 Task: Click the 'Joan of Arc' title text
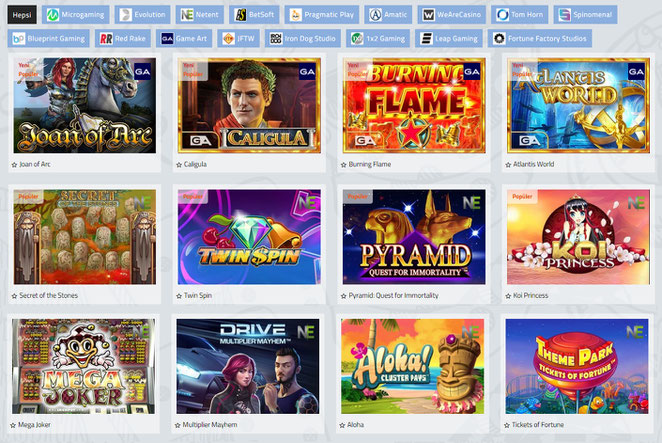coord(35,164)
